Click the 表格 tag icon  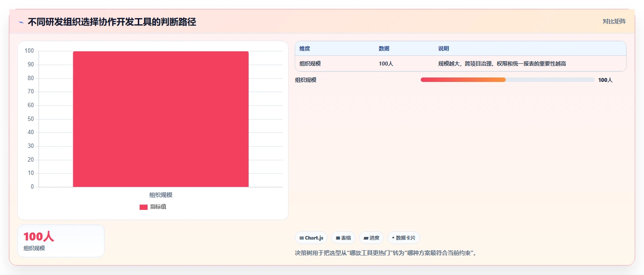(338, 238)
